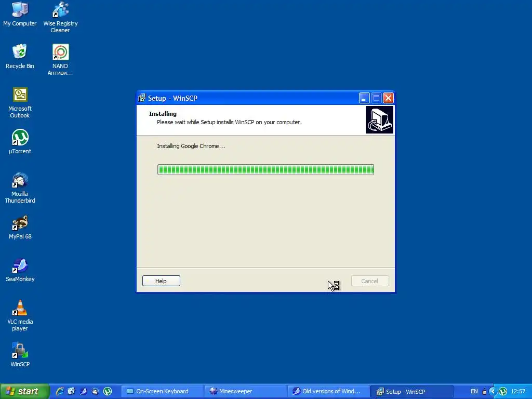The image size is (532, 399).
Task: Open SeaMonkey desktop shortcut
Action: pyautogui.click(x=20, y=270)
